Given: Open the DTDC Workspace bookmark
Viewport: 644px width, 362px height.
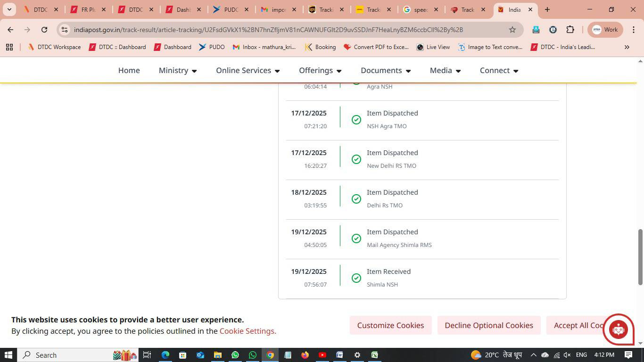Looking at the screenshot, I should coord(54,47).
